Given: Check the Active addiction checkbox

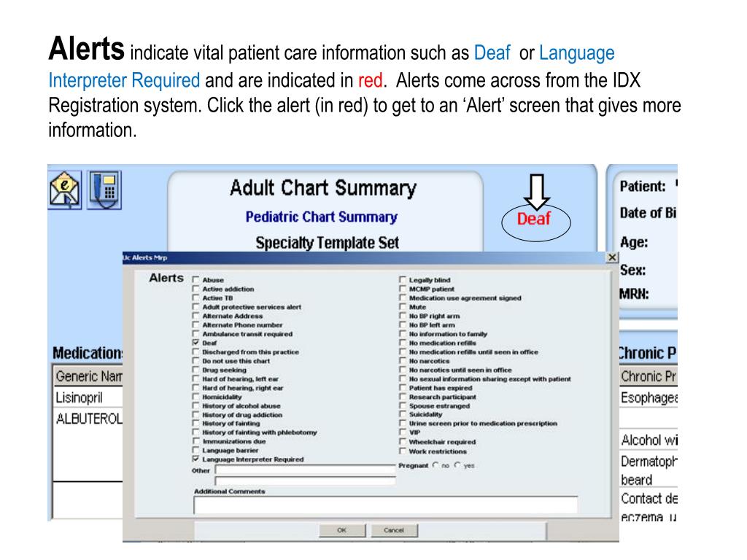Looking at the screenshot, I should pos(196,289).
